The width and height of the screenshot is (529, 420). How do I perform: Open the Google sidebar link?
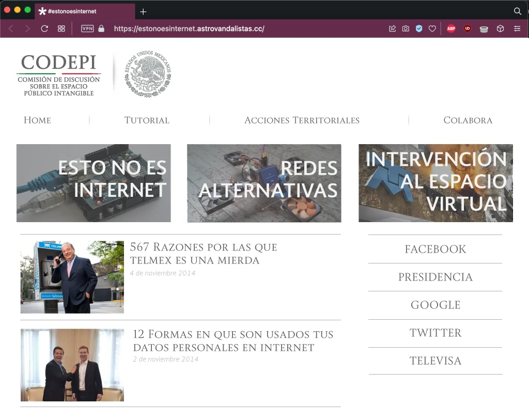click(435, 305)
